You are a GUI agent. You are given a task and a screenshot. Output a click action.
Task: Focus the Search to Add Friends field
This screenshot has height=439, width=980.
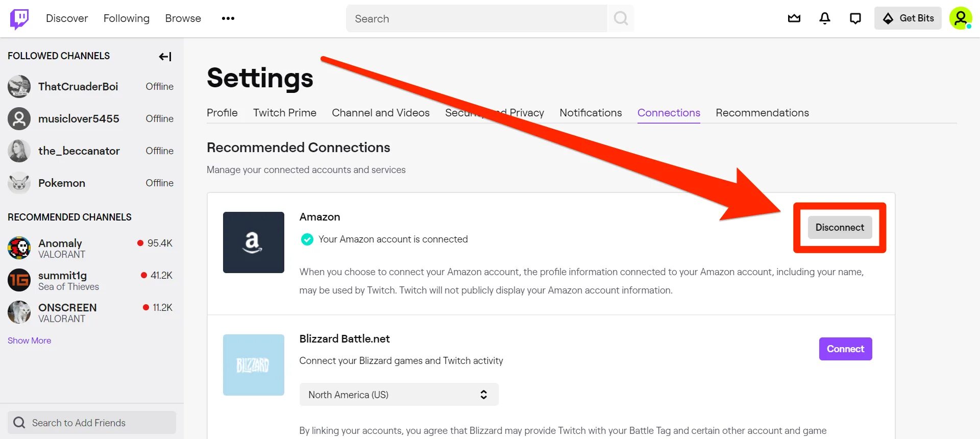pos(92,423)
